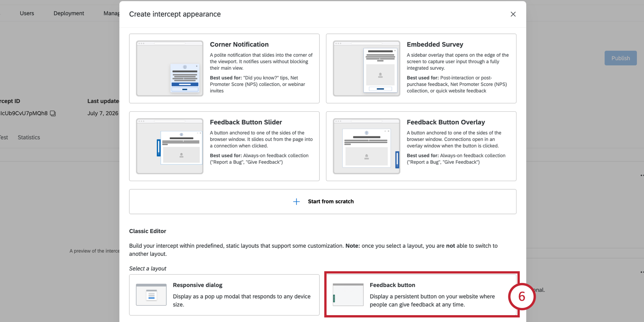
Task: Open the Users tab in the background page
Action: [27, 13]
